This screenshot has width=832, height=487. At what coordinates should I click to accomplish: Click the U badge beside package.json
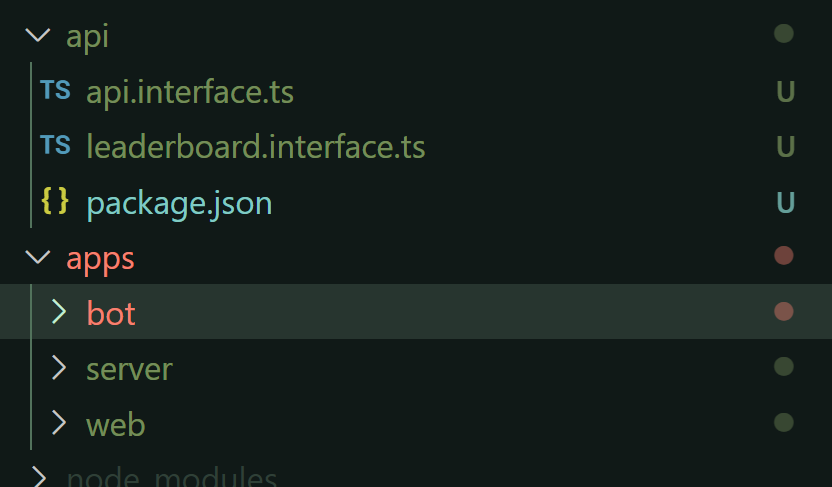(x=785, y=203)
